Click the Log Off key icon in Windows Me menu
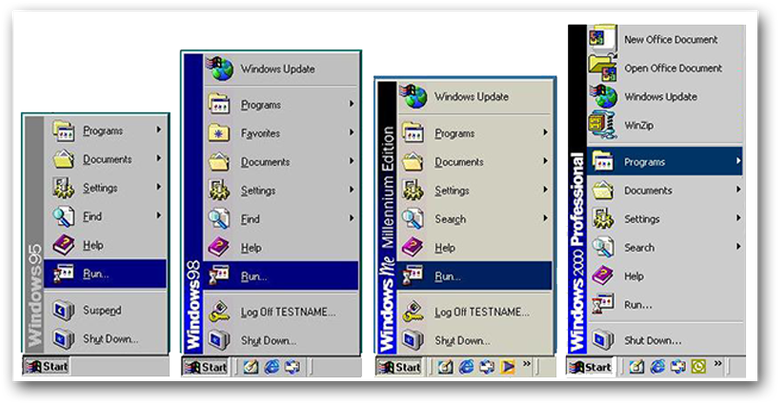Image resolution: width=778 pixels, height=403 pixels. point(413,312)
